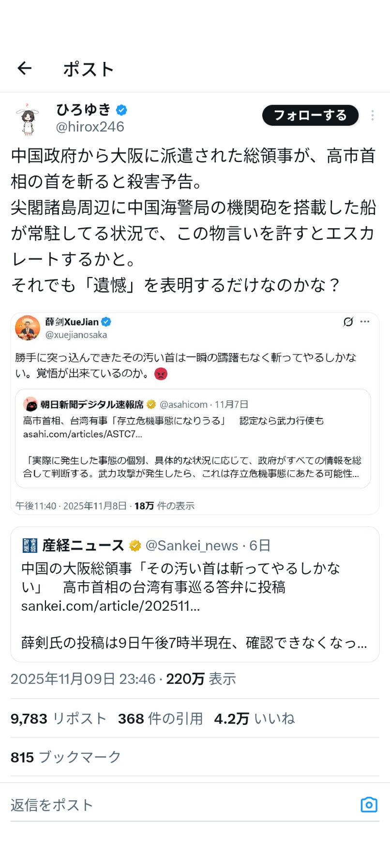This screenshot has width=390, height=868.
Task: Tap the camera icon in reply bar
Action: click(x=369, y=805)
